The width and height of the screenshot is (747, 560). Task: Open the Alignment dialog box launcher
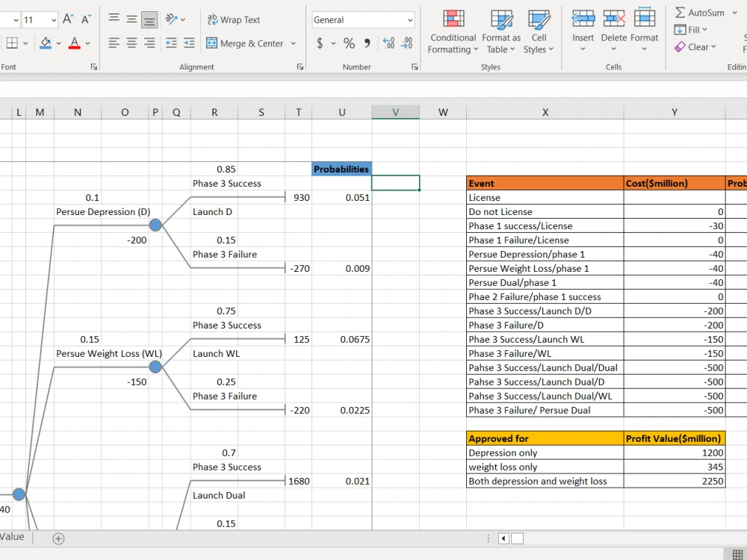pyautogui.click(x=300, y=66)
